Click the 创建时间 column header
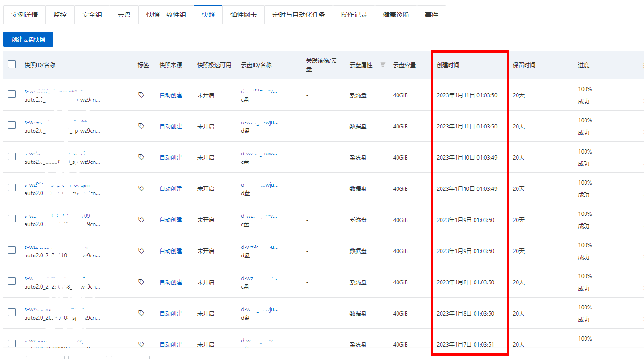644x359 pixels. [448, 65]
